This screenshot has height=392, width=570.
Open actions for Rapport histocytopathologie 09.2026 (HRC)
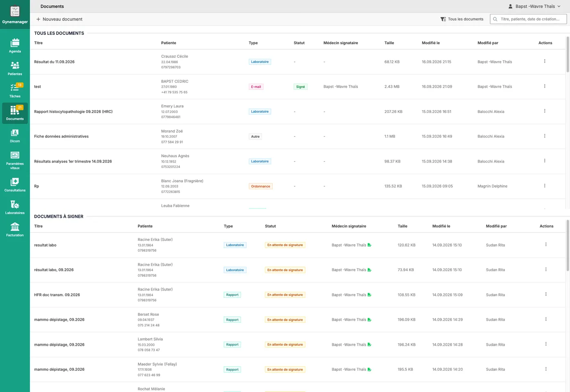pos(545,111)
